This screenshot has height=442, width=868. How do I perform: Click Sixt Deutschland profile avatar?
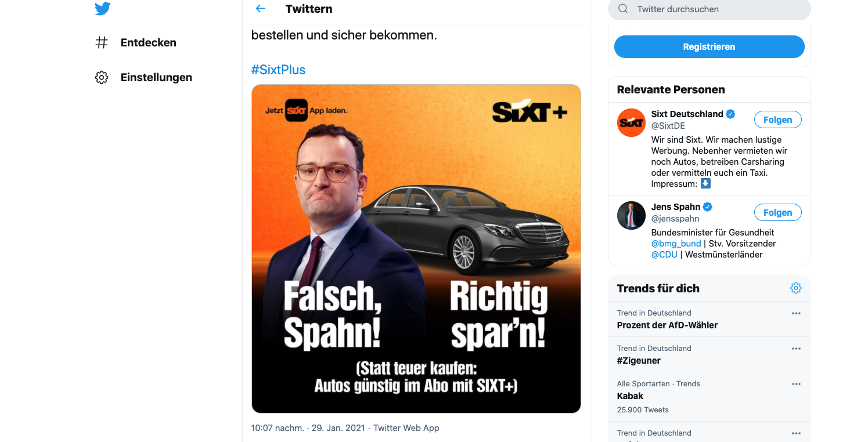[x=631, y=122]
